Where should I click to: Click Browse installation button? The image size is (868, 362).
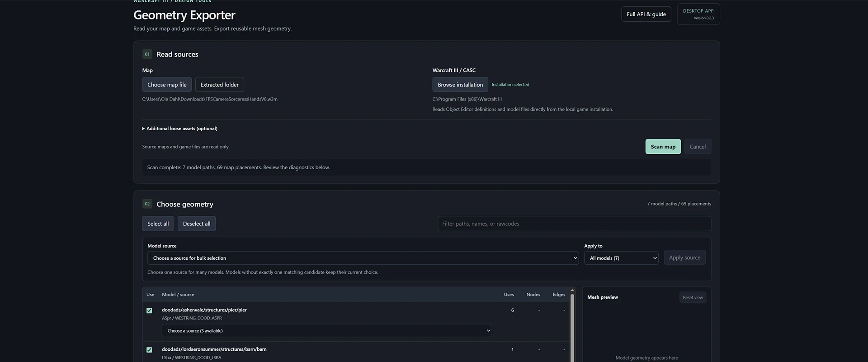point(460,85)
